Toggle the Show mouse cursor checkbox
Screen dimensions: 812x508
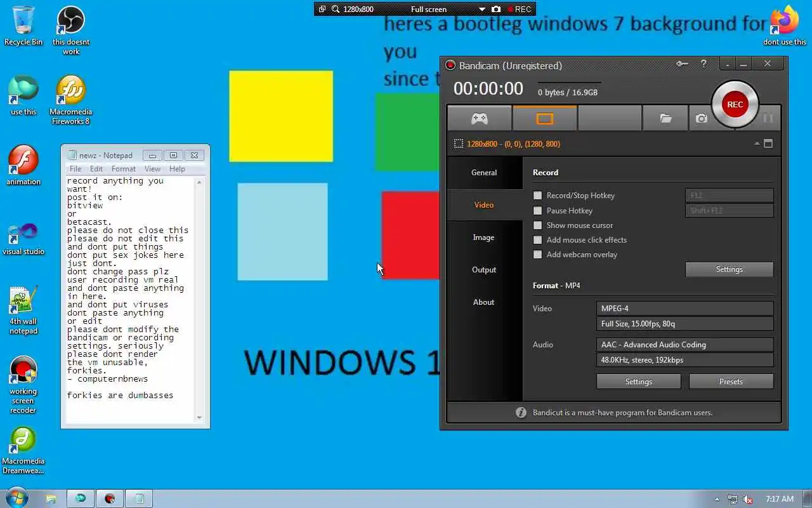coord(538,225)
